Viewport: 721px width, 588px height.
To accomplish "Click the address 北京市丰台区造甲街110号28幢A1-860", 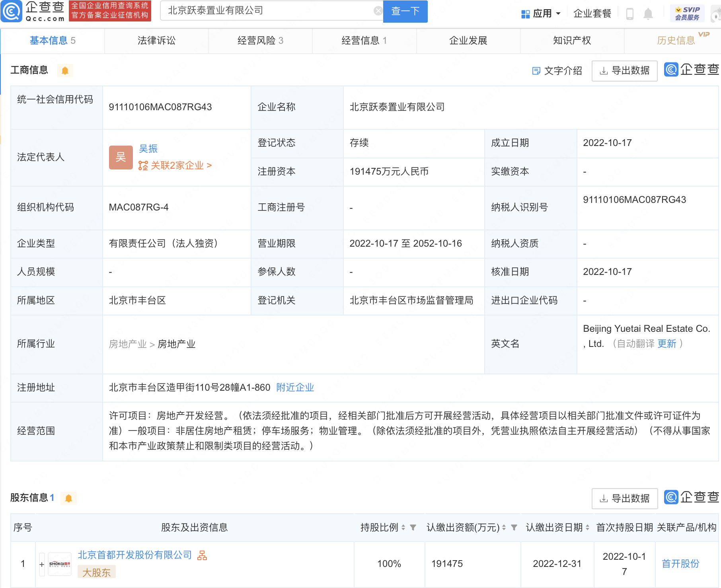I will click(x=189, y=387).
